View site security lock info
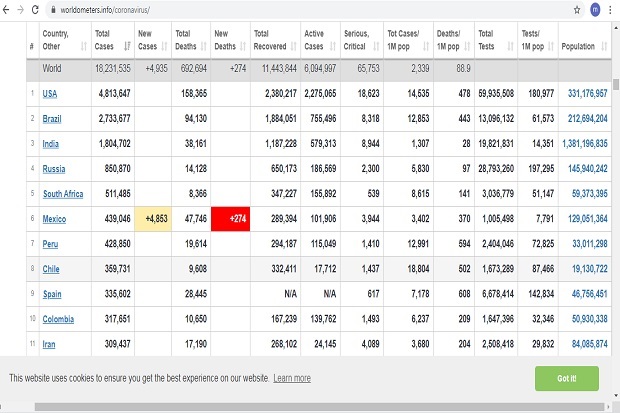 point(53,10)
